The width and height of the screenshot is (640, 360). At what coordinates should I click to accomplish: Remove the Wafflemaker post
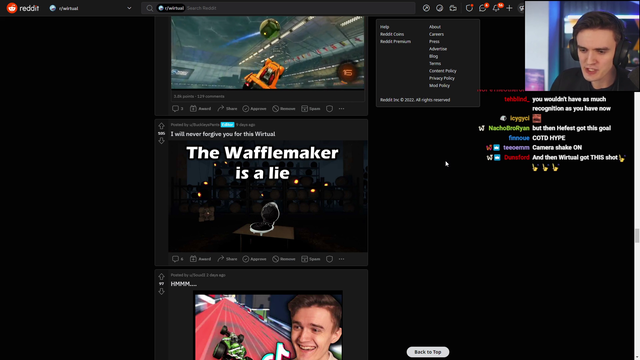click(x=284, y=259)
